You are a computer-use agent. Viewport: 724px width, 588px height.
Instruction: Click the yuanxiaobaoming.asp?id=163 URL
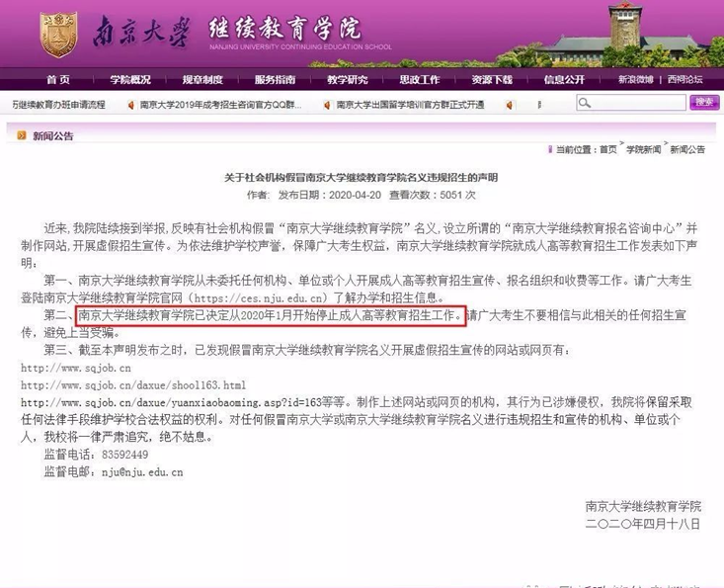[x=171, y=402]
